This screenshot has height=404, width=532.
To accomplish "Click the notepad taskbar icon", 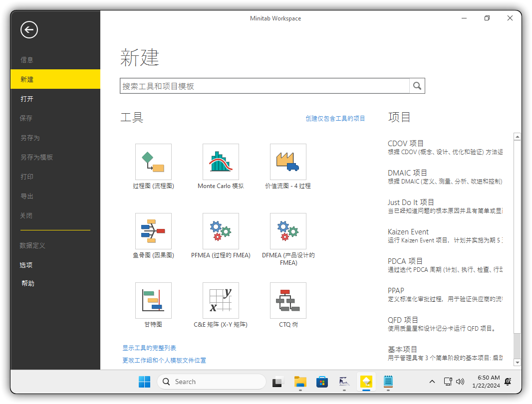I will point(388,382).
